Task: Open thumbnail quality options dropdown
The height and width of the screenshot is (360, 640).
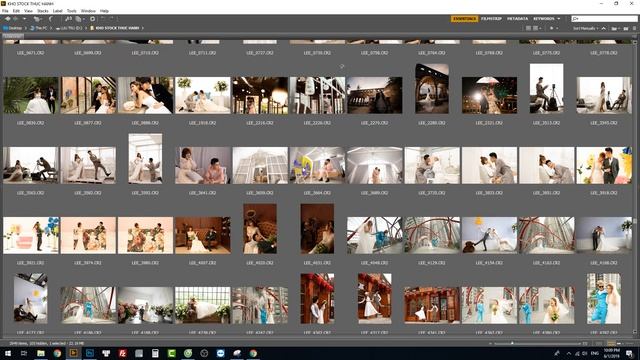Action: [x=537, y=28]
